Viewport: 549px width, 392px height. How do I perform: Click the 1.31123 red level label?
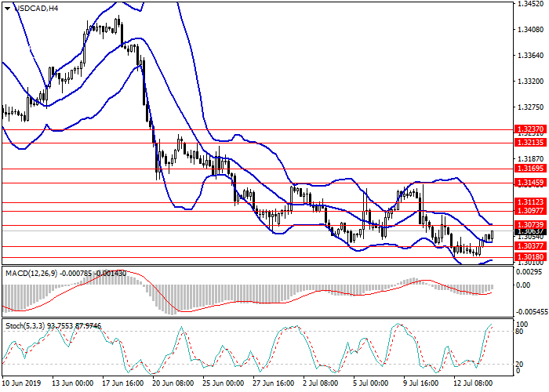pyautogui.click(x=529, y=201)
